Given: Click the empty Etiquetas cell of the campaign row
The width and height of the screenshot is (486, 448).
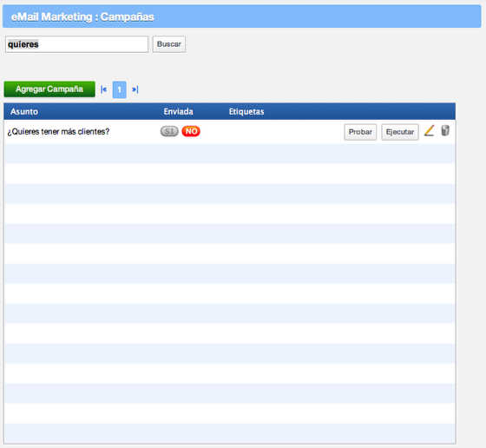Looking at the screenshot, I should pyautogui.click(x=279, y=132).
